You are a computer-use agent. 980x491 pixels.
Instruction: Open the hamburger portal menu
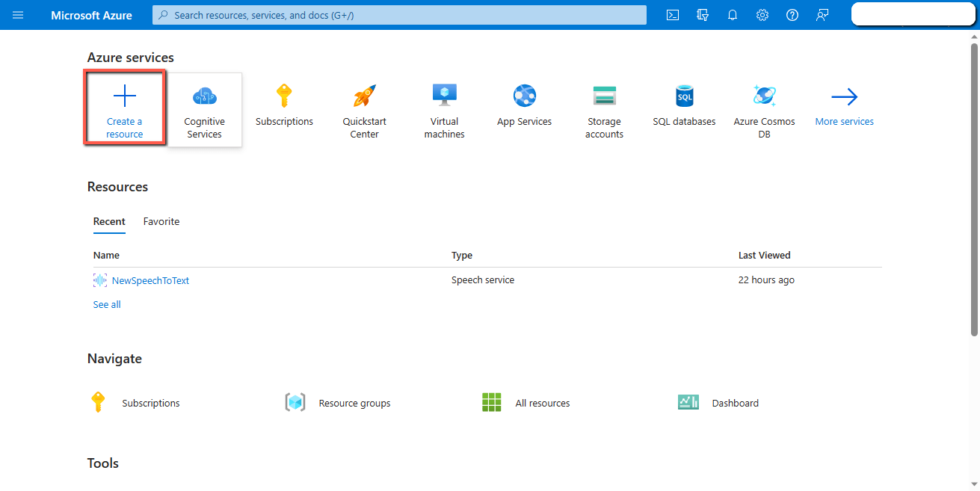pyautogui.click(x=18, y=15)
